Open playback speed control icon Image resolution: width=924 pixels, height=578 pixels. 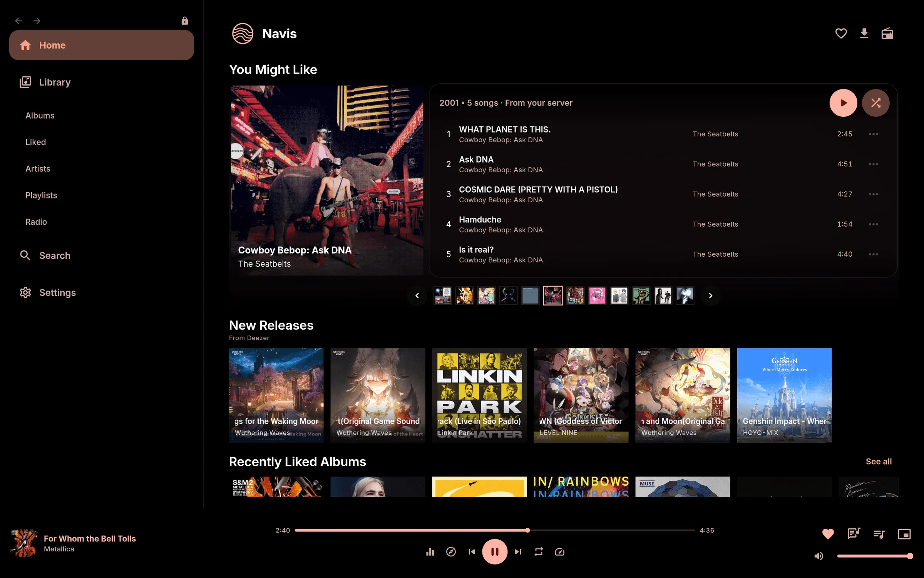point(559,552)
